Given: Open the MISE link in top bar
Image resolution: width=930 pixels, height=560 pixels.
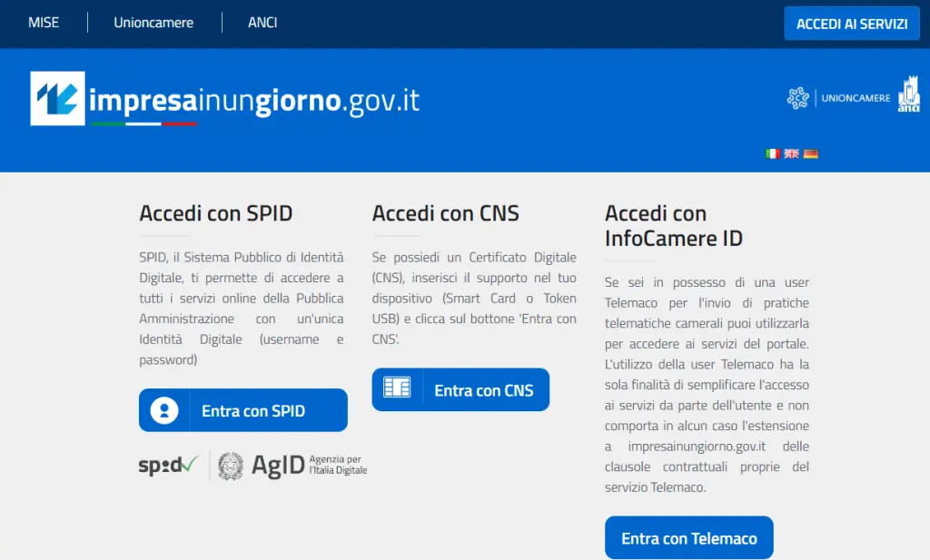Looking at the screenshot, I should tap(44, 23).
